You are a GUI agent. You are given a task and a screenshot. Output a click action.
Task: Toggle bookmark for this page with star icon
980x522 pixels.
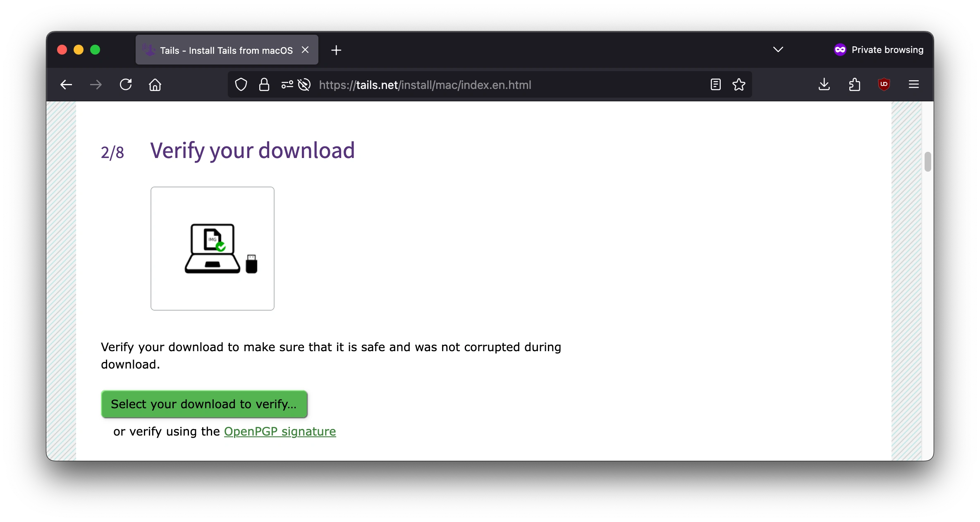coord(739,84)
